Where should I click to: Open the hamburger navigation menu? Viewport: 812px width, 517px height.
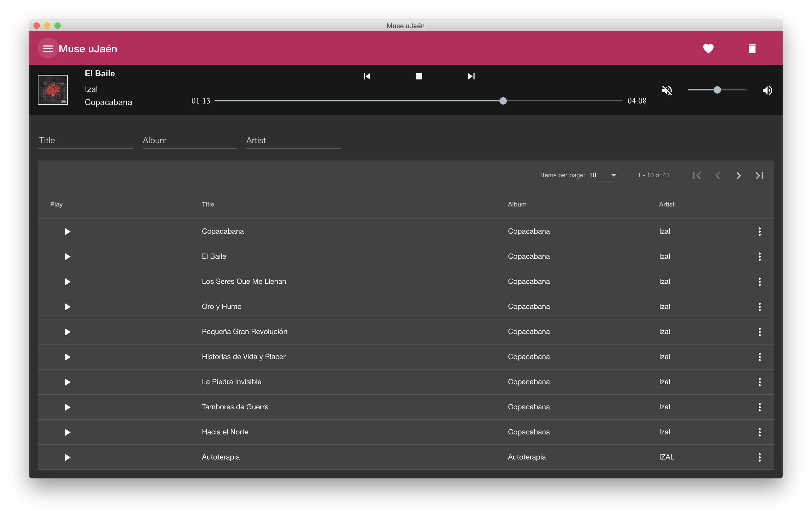point(48,49)
